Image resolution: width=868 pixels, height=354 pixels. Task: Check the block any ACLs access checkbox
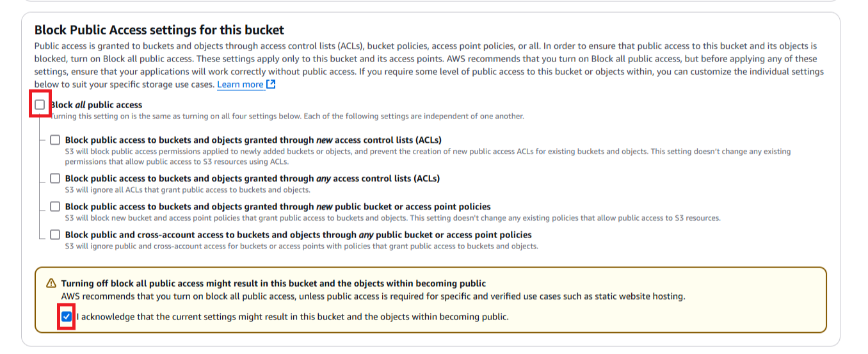pyautogui.click(x=55, y=179)
